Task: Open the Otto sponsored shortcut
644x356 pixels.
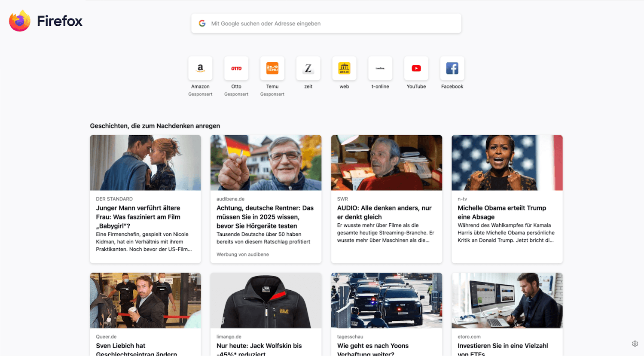Action: (236, 68)
